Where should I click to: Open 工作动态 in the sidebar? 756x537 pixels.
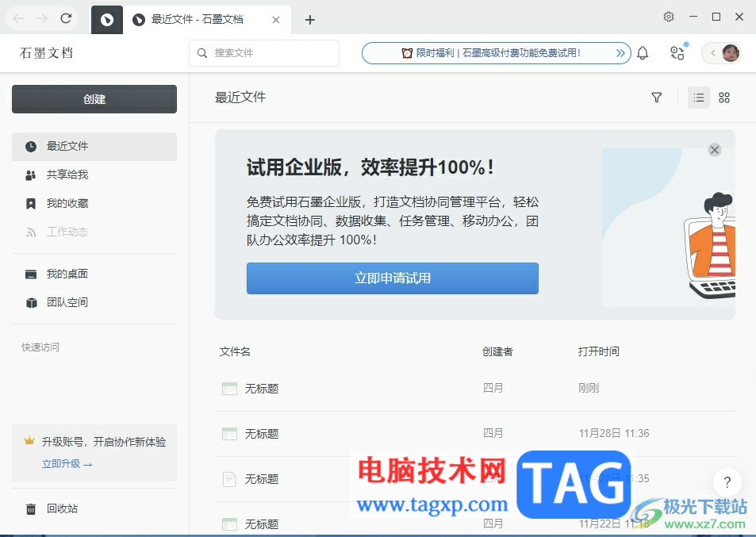94,232
